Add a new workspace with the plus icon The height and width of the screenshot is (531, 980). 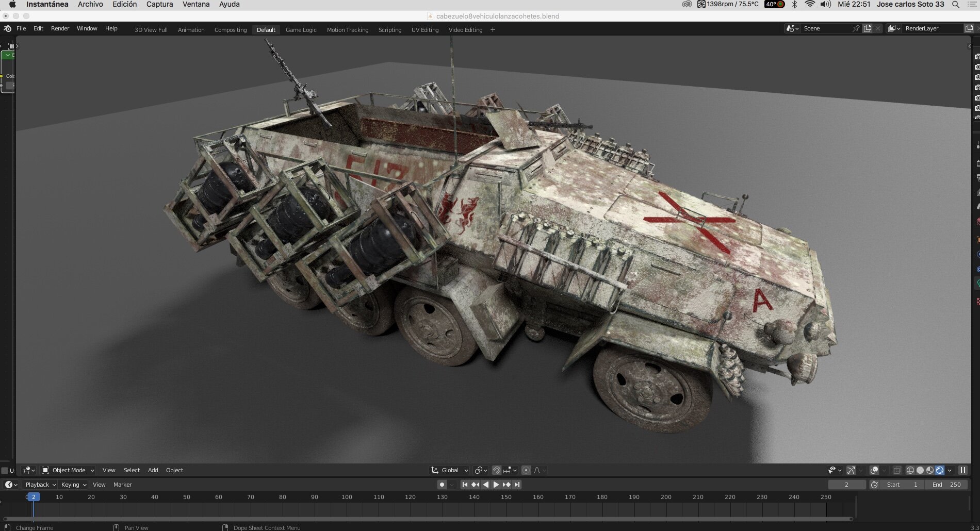coord(493,30)
